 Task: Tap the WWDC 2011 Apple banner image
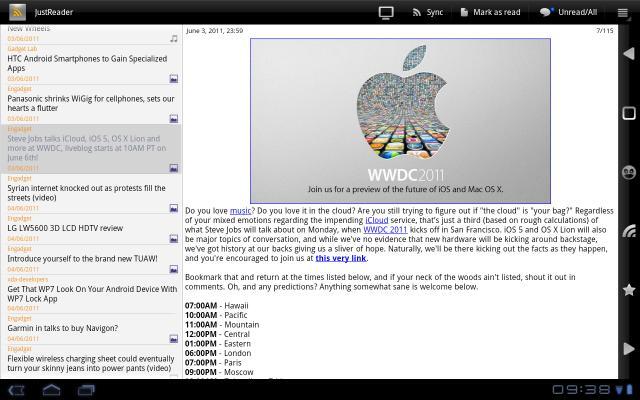[x=400, y=121]
